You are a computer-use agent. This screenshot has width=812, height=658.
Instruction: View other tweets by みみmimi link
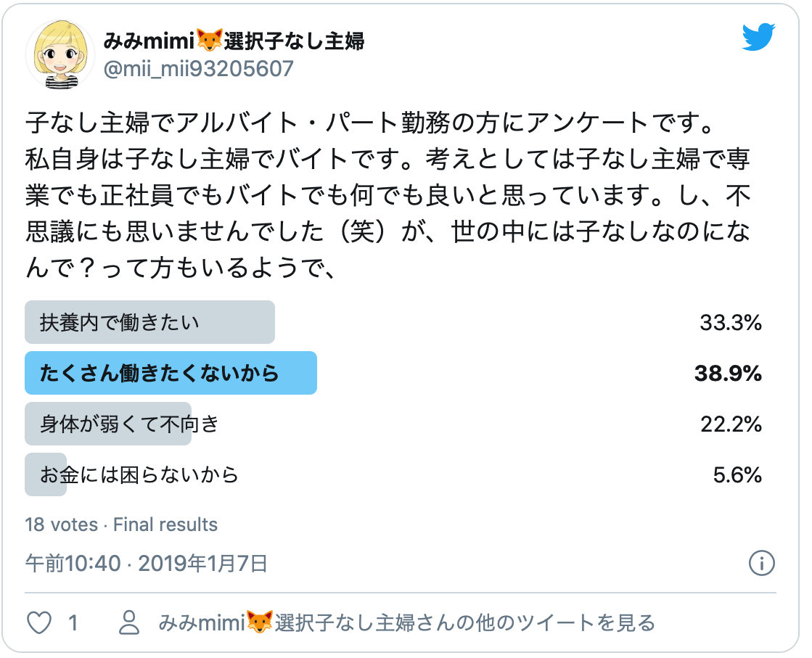(406, 622)
